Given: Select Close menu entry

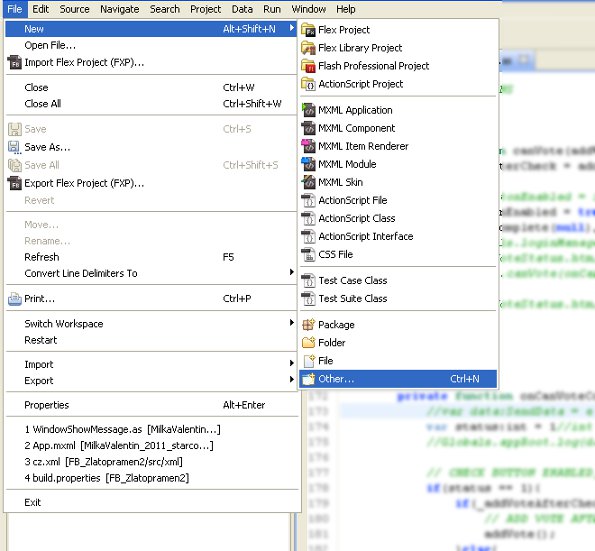Looking at the screenshot, I should pos(151,88).
